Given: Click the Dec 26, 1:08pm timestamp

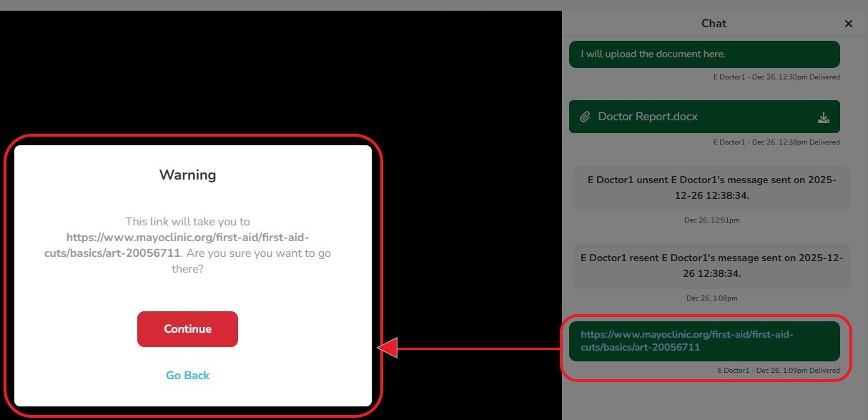Looking at the screenshot, I should (x=711, y=298).
